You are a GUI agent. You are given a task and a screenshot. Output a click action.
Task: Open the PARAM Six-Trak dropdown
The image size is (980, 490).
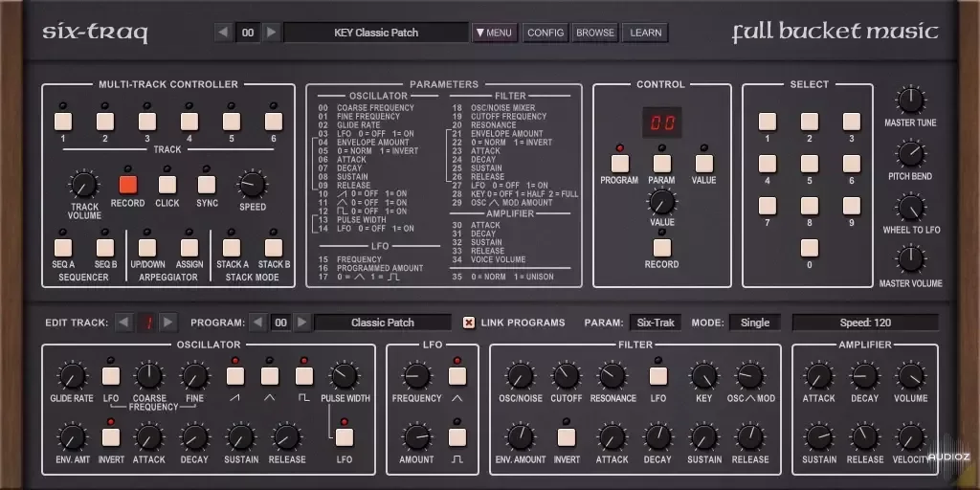[656, 323]
